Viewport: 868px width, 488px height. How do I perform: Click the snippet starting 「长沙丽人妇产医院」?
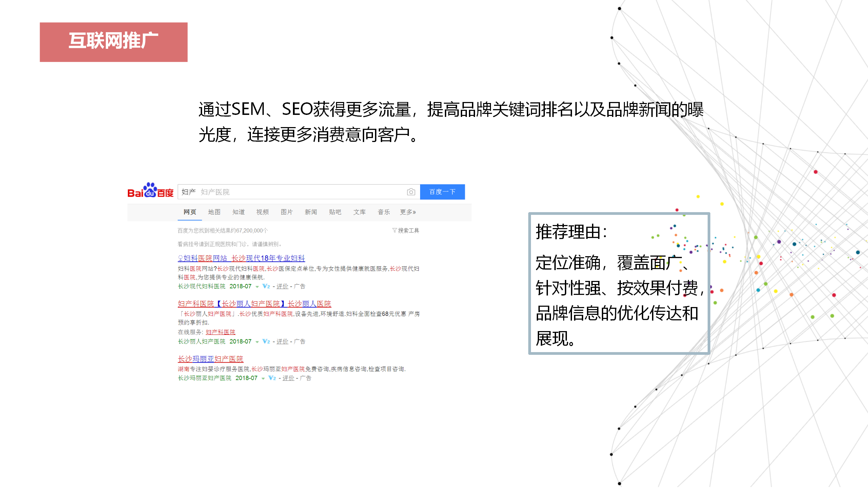[299, 318]
